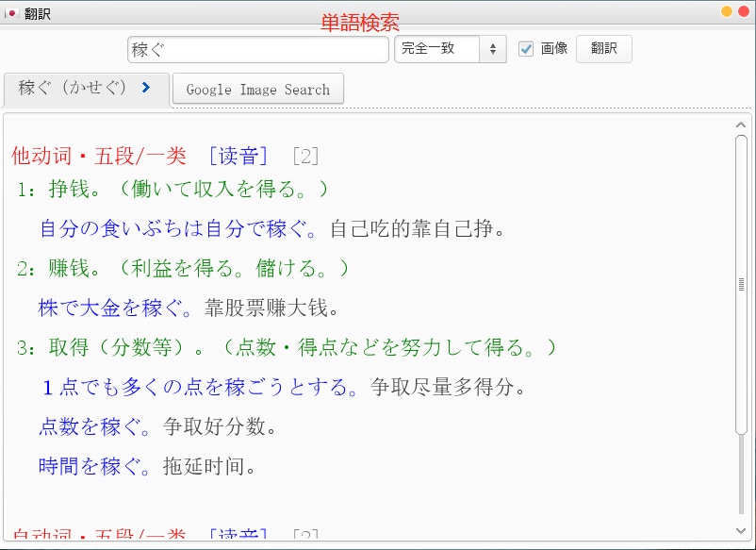Click definition 2: 赚钱 line
Viewport: 756px width, 550px height.
coord(182,268)
